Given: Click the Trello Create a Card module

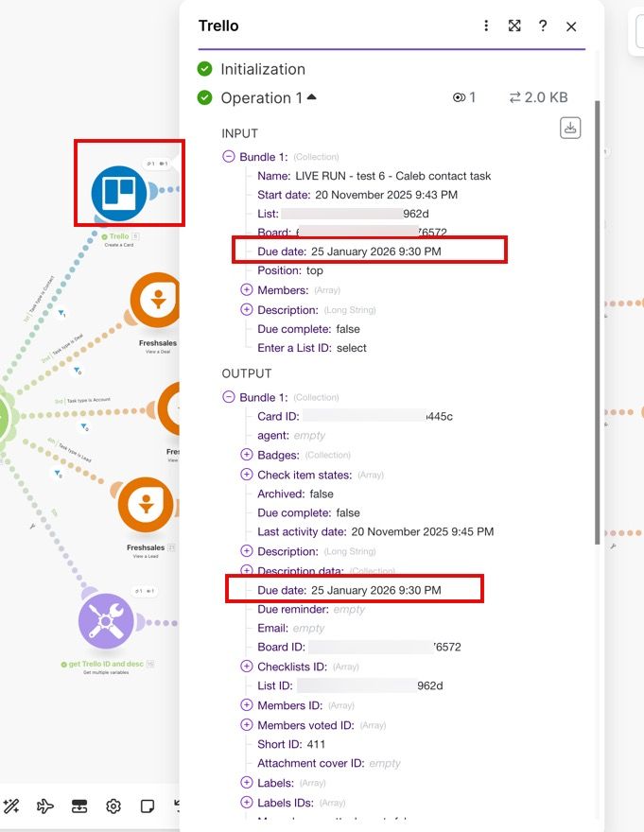Looking at the screenshot, I should pos(119,194).
